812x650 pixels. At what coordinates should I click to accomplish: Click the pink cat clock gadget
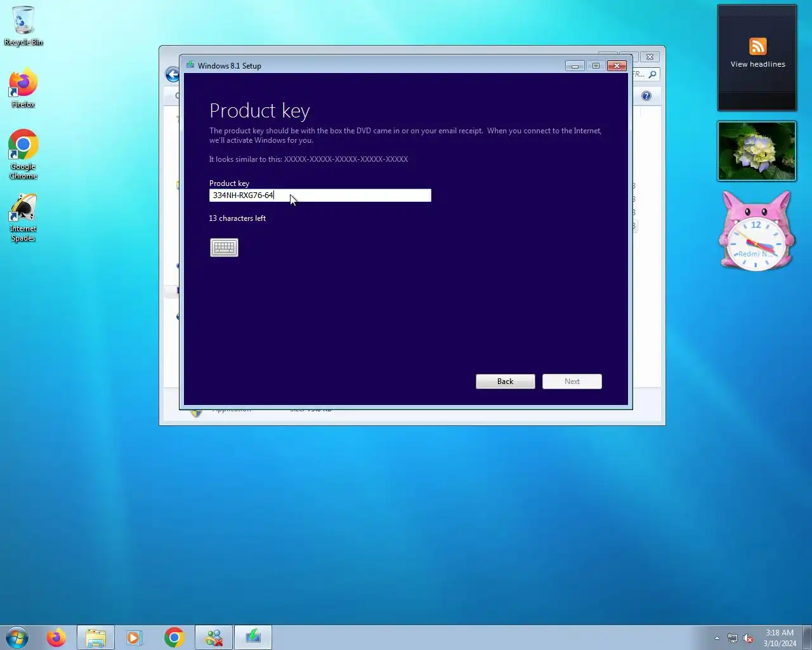point(756,232)
